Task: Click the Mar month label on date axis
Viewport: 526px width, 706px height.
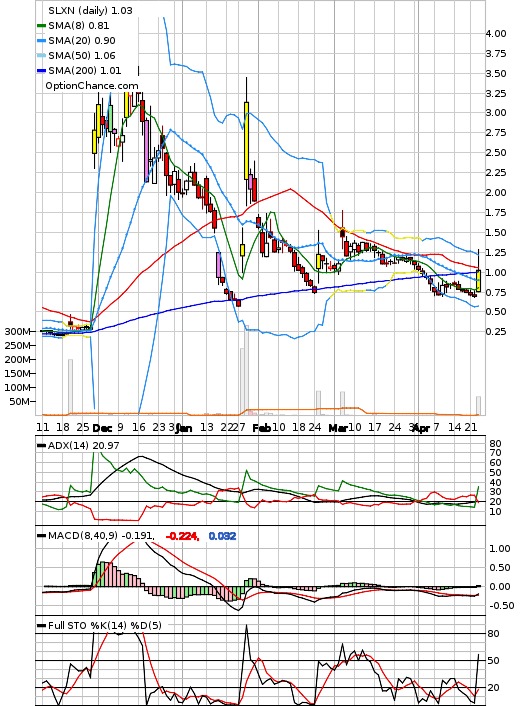Action: (x=338, y=428)
